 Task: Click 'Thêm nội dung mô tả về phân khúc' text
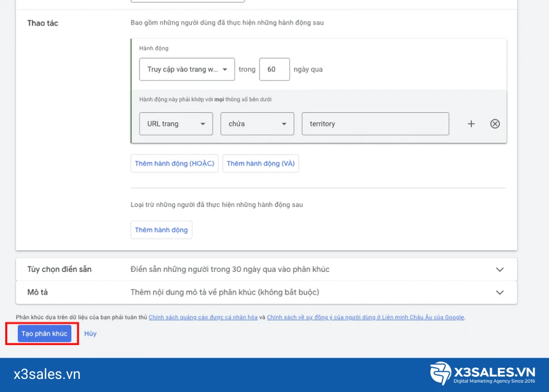pyautogui.click(x=225, y=292)
